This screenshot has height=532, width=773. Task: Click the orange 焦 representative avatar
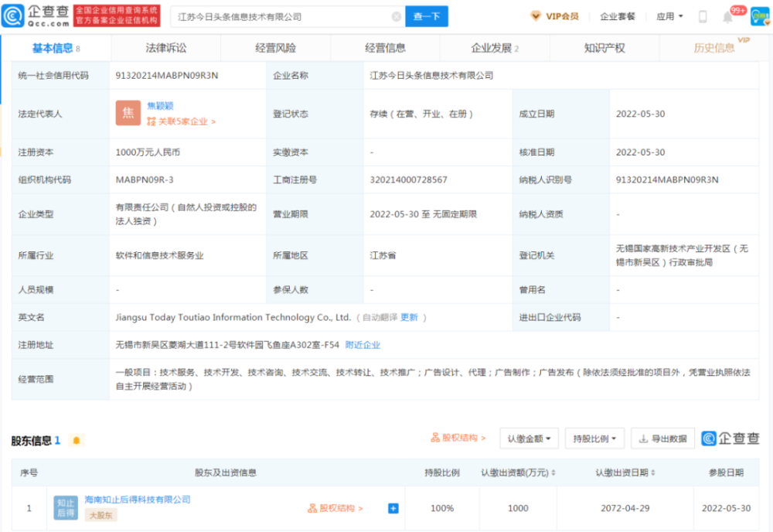coord(128,113)
